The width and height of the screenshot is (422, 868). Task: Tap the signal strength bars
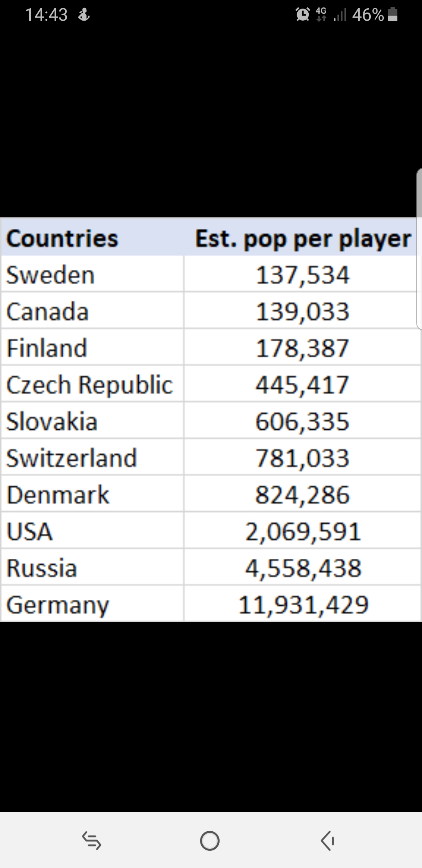[340, 16]
